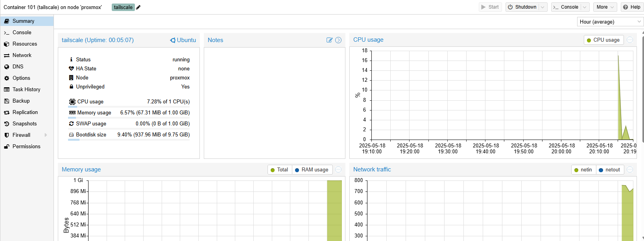The width and height of the screenshot is (644, 241).
Task: Open Snapshots from the sidebar
Action: 24,124
